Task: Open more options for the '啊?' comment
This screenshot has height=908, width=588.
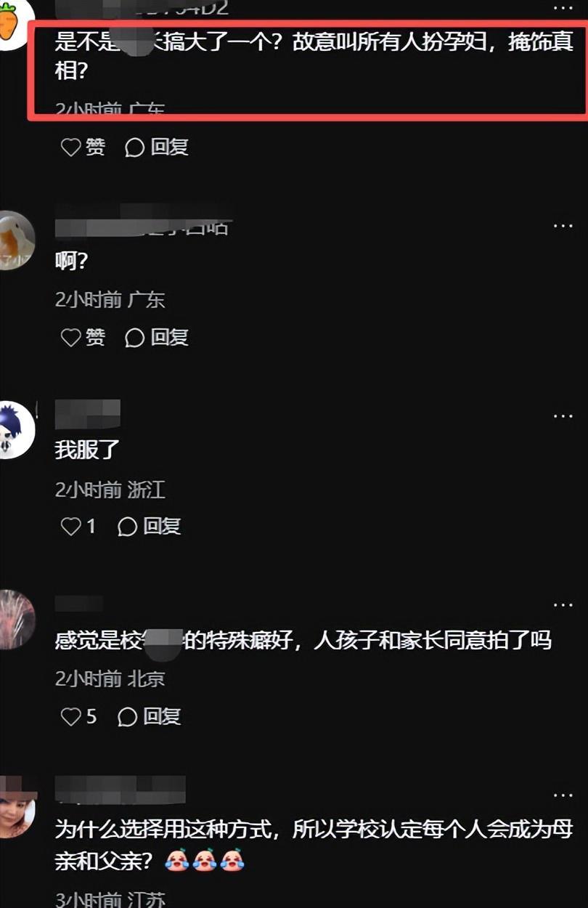Action: 563,226
